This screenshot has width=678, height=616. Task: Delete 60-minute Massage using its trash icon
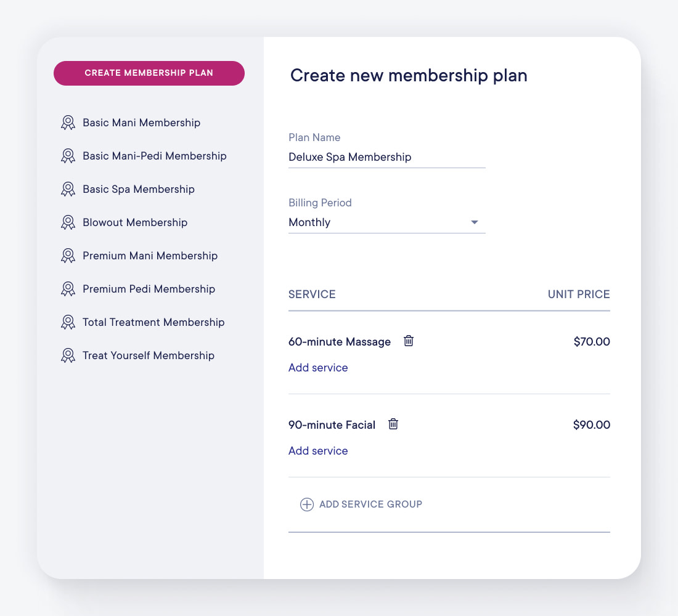[408, 341]
